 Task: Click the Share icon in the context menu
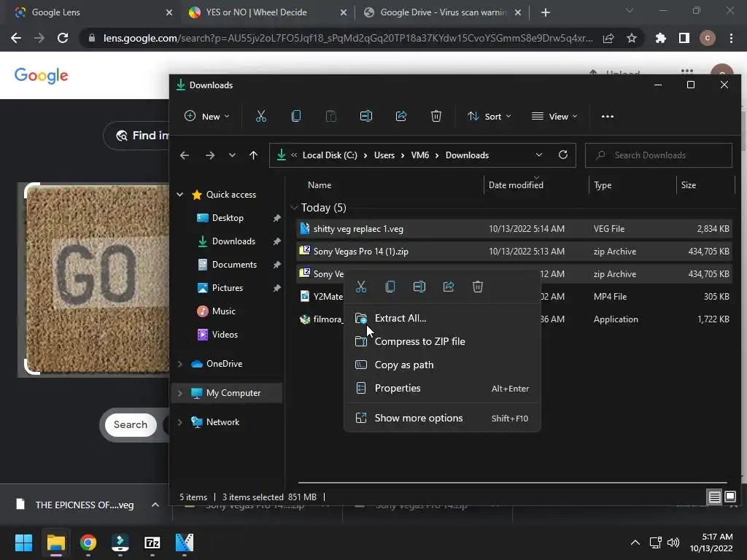449,287
